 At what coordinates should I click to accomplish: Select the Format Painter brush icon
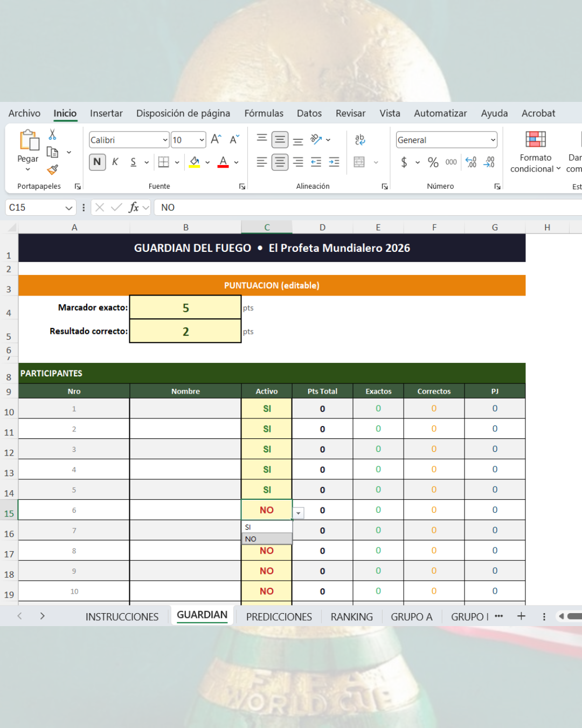(x=52, y=170)
